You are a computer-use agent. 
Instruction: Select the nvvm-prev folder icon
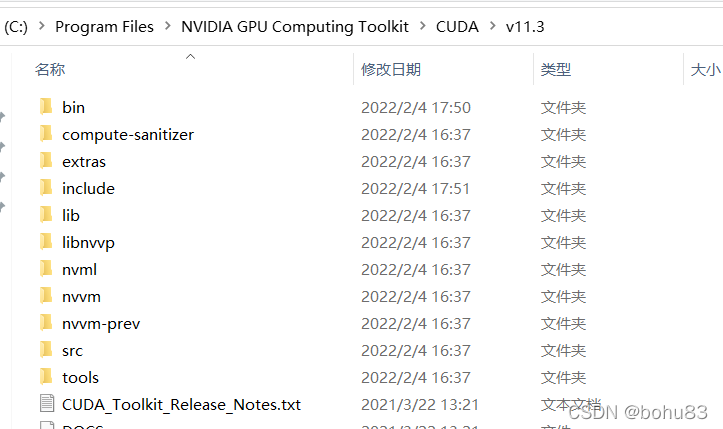click(x=45, y=323)
